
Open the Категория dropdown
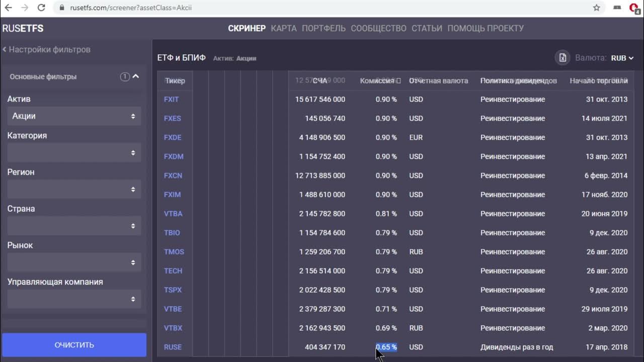74,153
